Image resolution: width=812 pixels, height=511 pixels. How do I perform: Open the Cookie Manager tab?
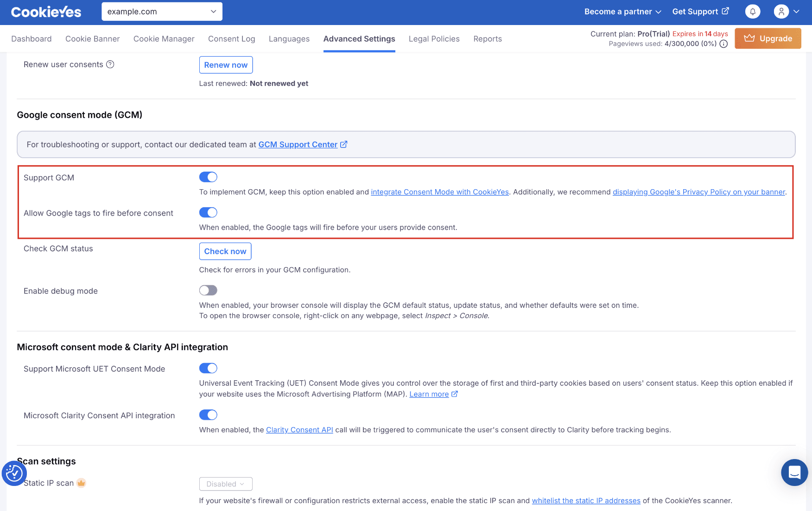pyautogui.click(x=164, y=39)
